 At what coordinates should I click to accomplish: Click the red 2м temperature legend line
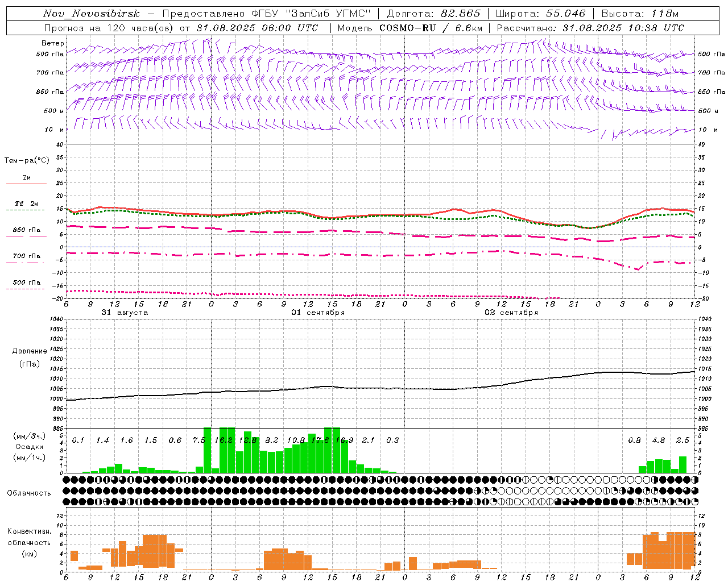(26, 184)
